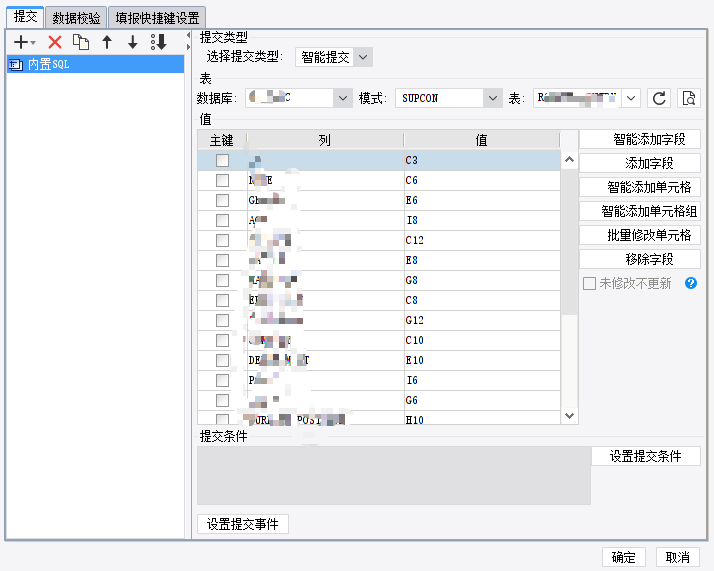This screenshot has width=714, height=571.
Task: Select the value cell I8
Action: click(x=482, y=220)
